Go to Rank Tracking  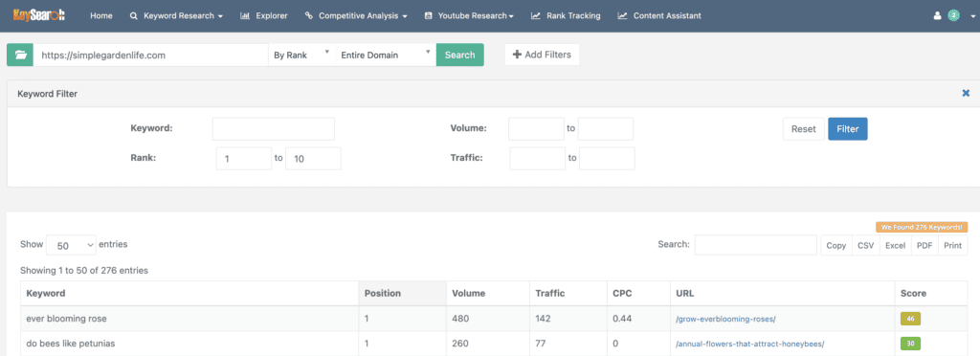(566, 15)
